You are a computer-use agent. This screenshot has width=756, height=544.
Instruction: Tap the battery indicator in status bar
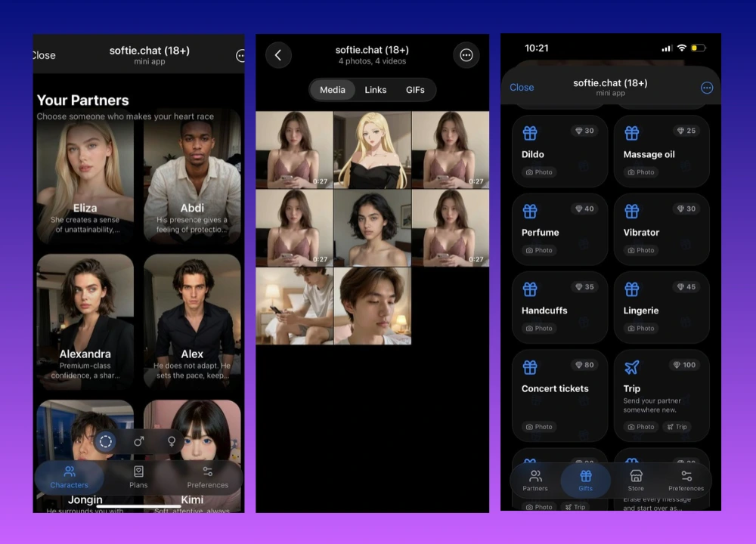[699, 48]
